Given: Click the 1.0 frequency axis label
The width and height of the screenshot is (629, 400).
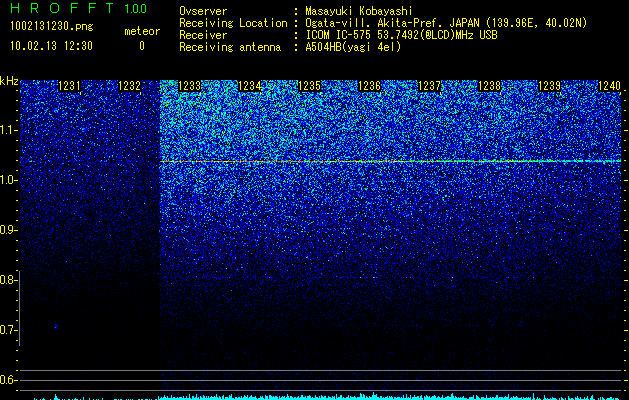Looking at the screenshot, I should click(x=8, y=180).
